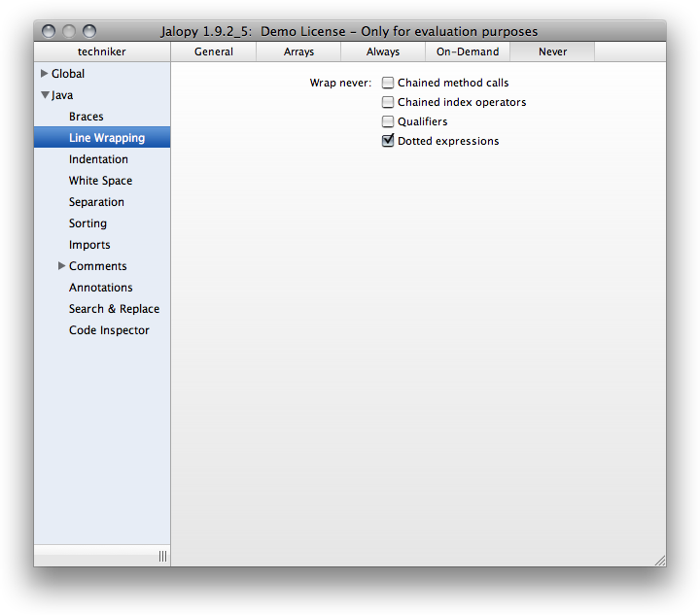Image resolution: width=700 pixels, height=615 pixels.
Task: Zoom the Jalopy window
Action: coord(89,31)
